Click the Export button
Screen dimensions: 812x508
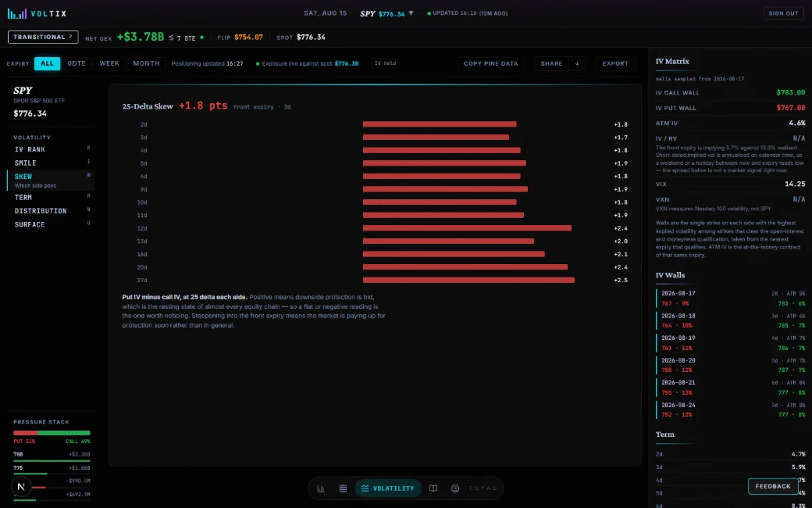615,63
